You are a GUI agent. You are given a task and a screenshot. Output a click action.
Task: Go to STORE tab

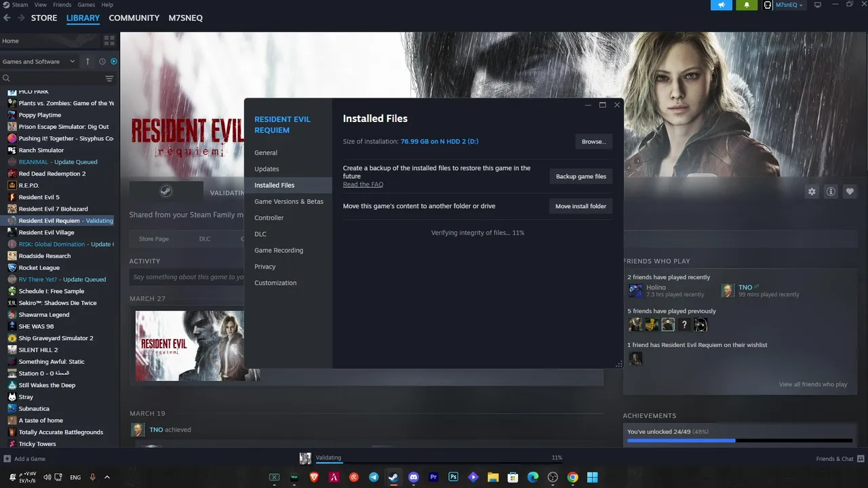[44, 18]
